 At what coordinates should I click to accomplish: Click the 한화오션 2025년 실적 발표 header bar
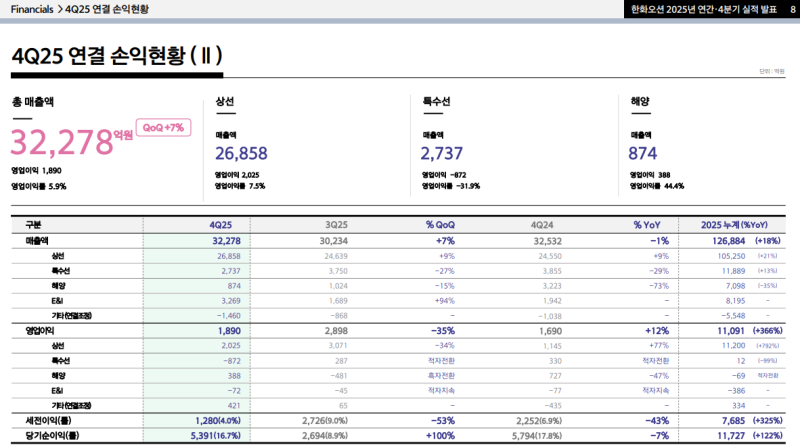(x=695, y=9)
